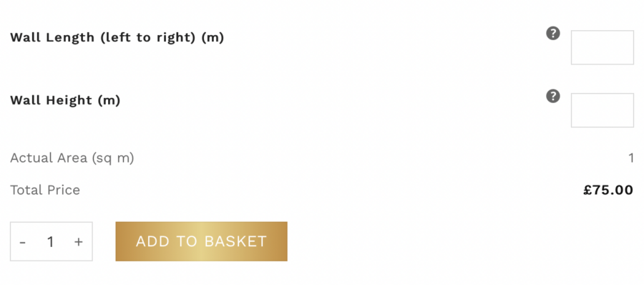Focus the Wall Length input box
Viewport: 644px width, 285px height.
click(602, 47)
